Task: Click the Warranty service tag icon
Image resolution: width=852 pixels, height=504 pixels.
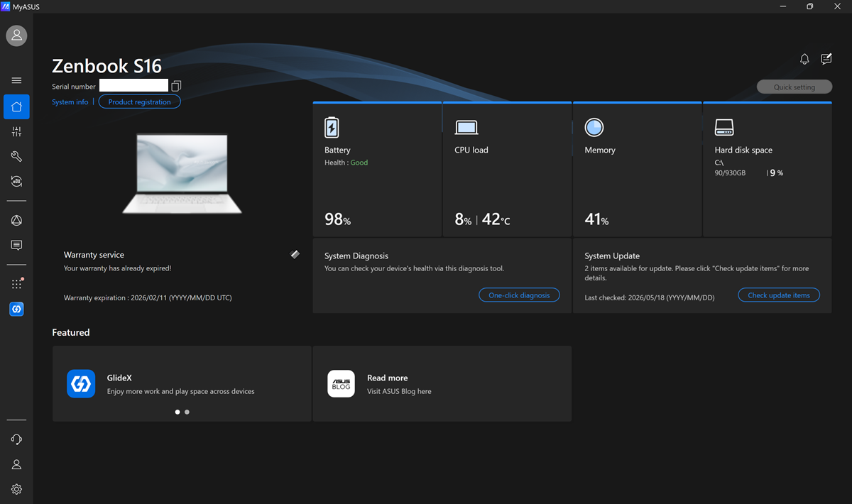Action: (295, 254)
